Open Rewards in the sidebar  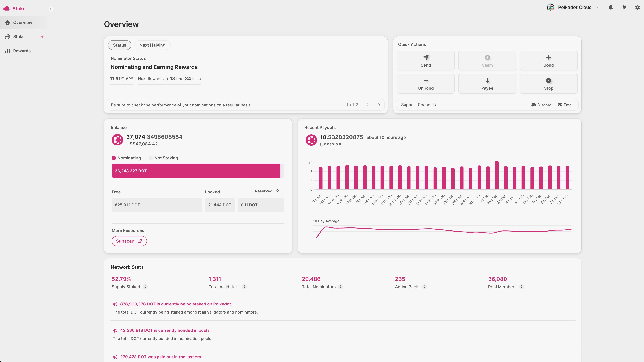[22, 51]
